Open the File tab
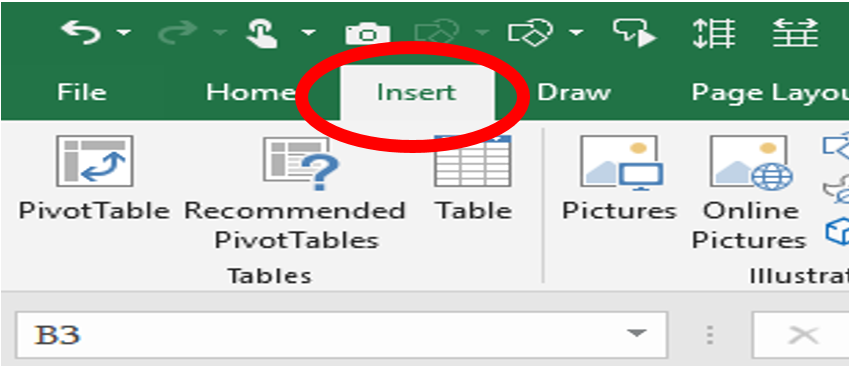The height and width of the screenshot is (366, 850). tap(82, 93)
